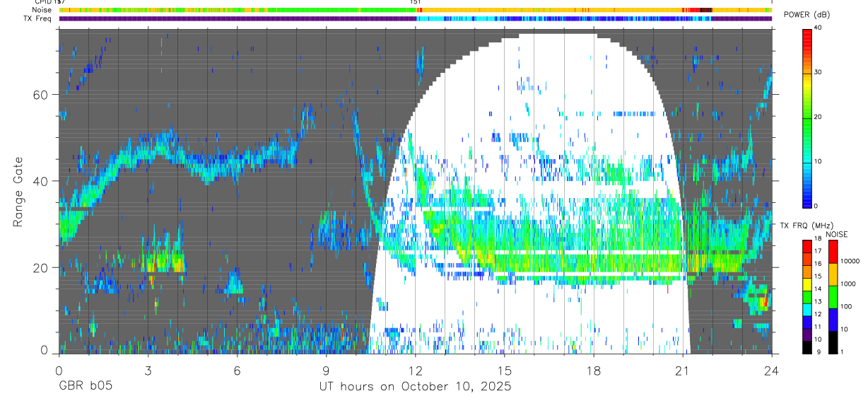Click the 6 tick on UT hours axis
Screen dimensions: 868x401
point(237,370)
